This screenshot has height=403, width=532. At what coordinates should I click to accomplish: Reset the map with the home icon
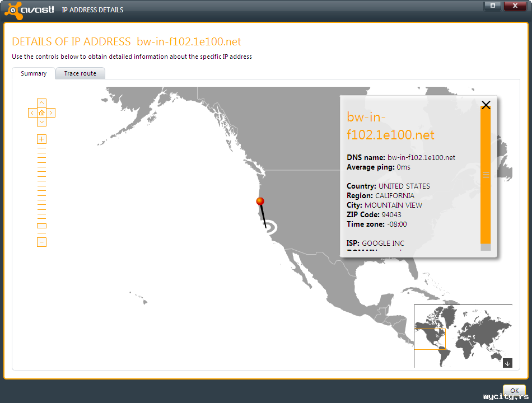point(42,113)
